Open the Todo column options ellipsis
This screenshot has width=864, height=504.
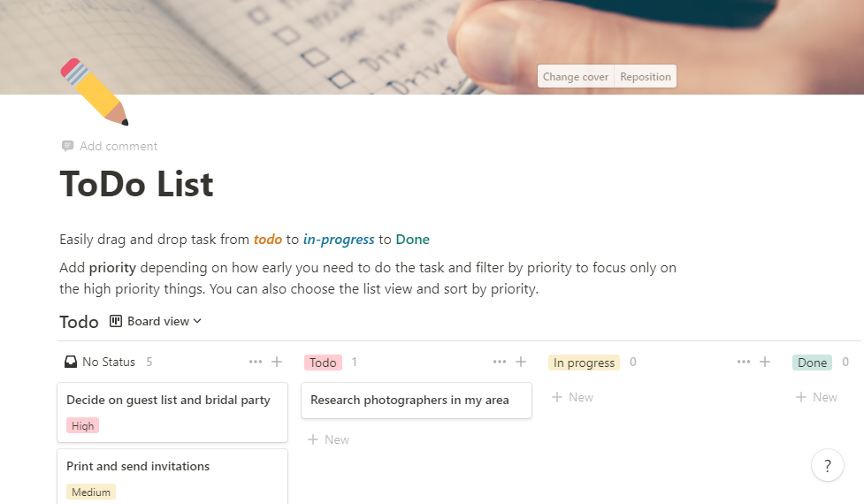coord(500,362)
